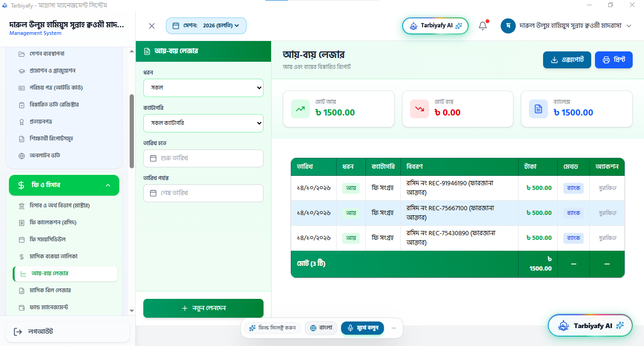
Task: Click the মাসিক বকেয়া তালিকা dollar icon
Action: pyautogui.click(x=22, y=256)
